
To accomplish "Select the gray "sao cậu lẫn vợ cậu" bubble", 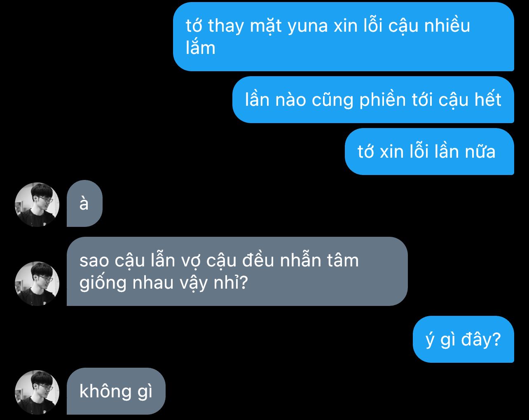I will (x=237, y=271).
